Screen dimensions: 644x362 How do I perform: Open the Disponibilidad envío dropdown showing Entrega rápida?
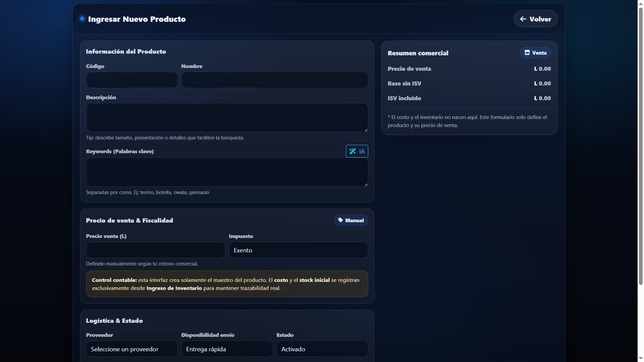pyautogui.click(x=227, y=349)
